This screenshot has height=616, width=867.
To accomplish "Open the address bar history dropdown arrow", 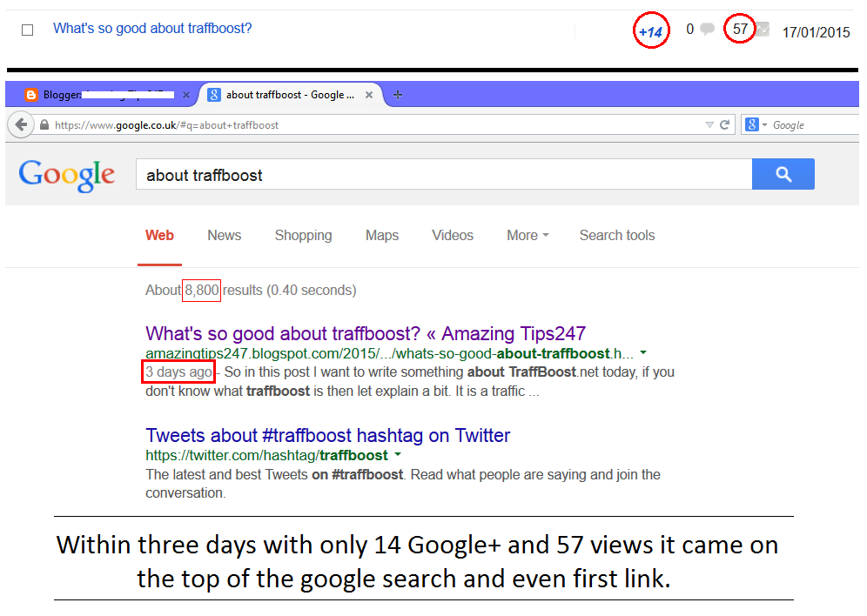I will [709, 125].
